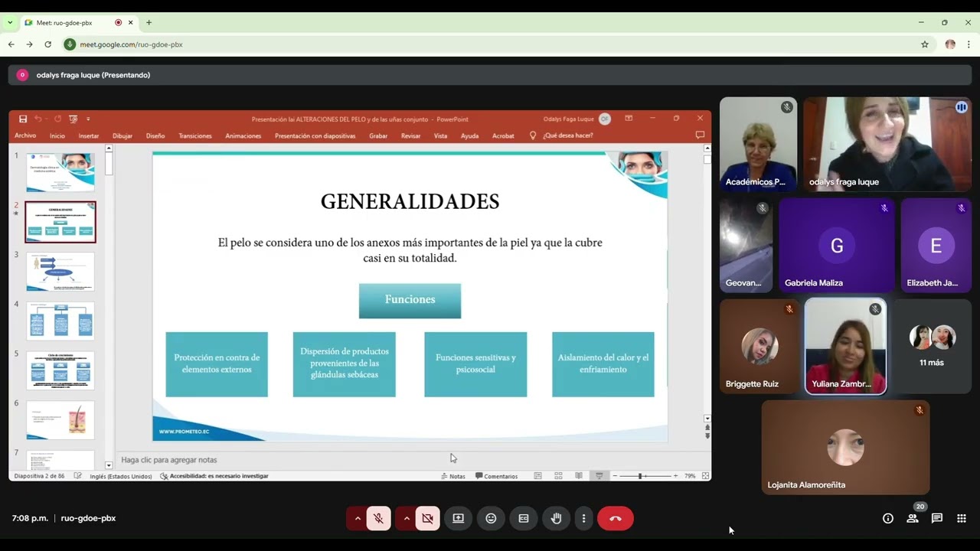Click the Redo icon in PowerPoint
This screenshot has width=980, height=551.
coord(57,119)
